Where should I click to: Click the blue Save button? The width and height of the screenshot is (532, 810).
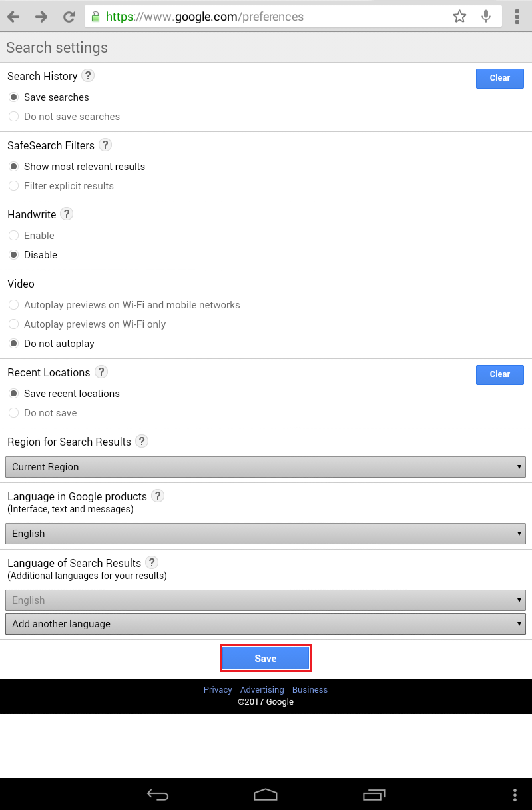coord(266,658)
